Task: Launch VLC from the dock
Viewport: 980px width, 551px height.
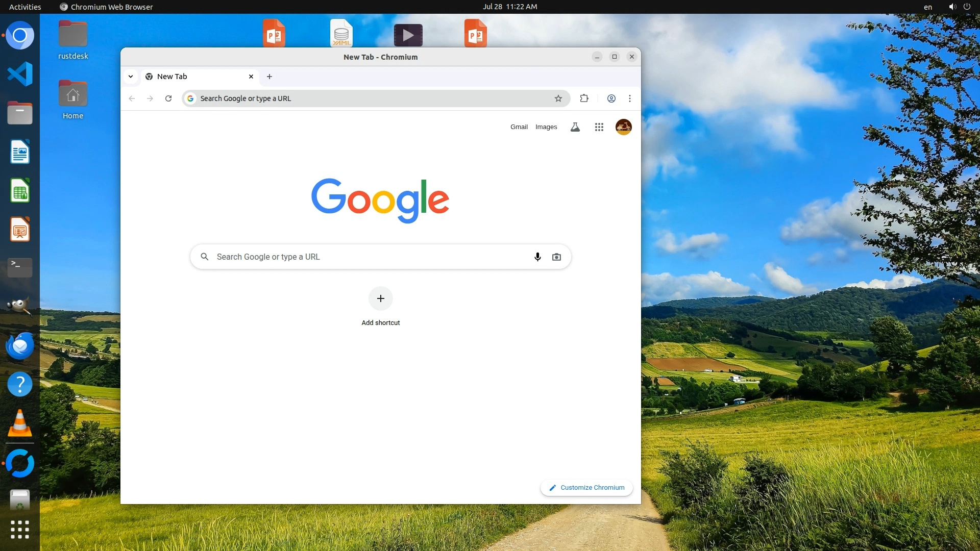Action: click(x=20, y=423)
